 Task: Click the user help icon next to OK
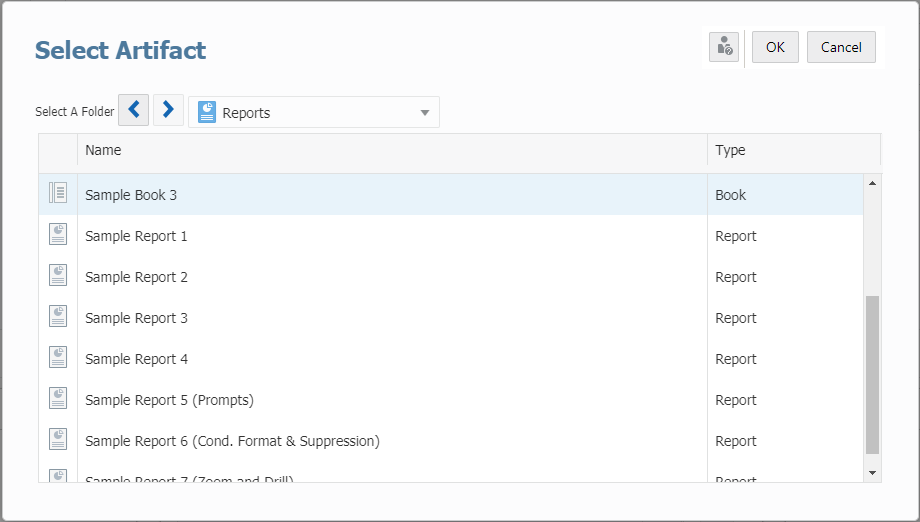(x=724, y=47)
